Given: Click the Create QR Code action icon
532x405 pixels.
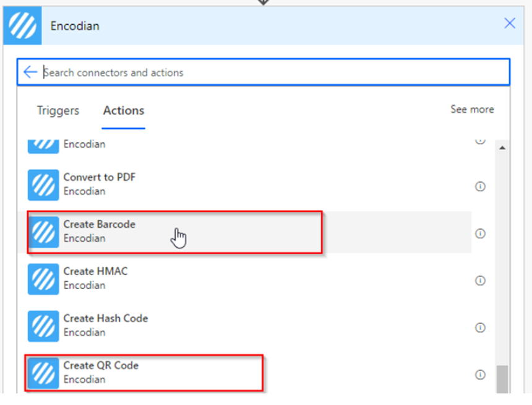Looking at the screenshot, I should (x=43, y=373).
